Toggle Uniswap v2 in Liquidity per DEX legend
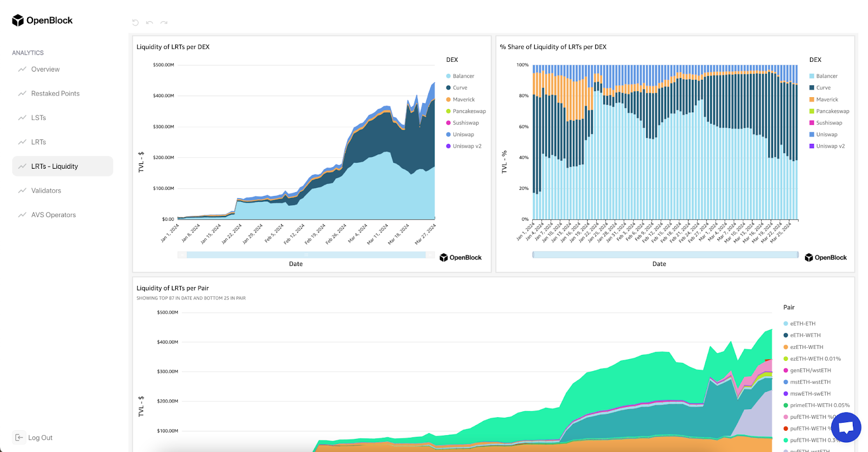Viewport: 868px width, 452px height. (464, 146)
